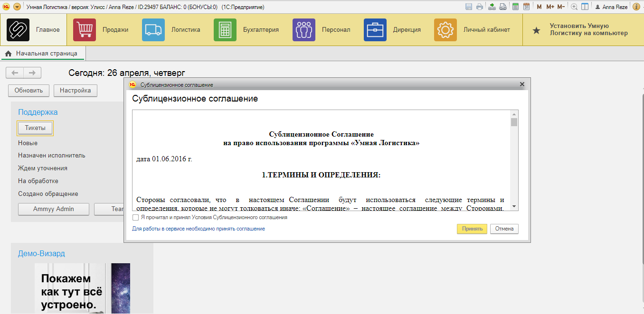The width and height of the screenshot is (644, 314).
Task: Click the Принять button
Action: click(x=472, y=229)
